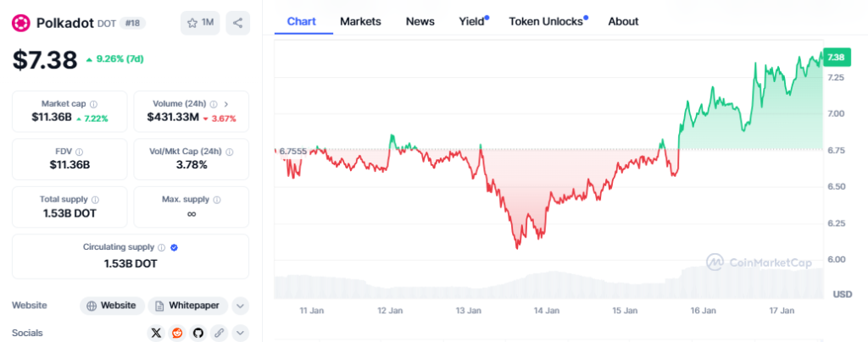This screenshot has height=342, width=868.
Task: Click the share icon button
Action: coord(238,23)
